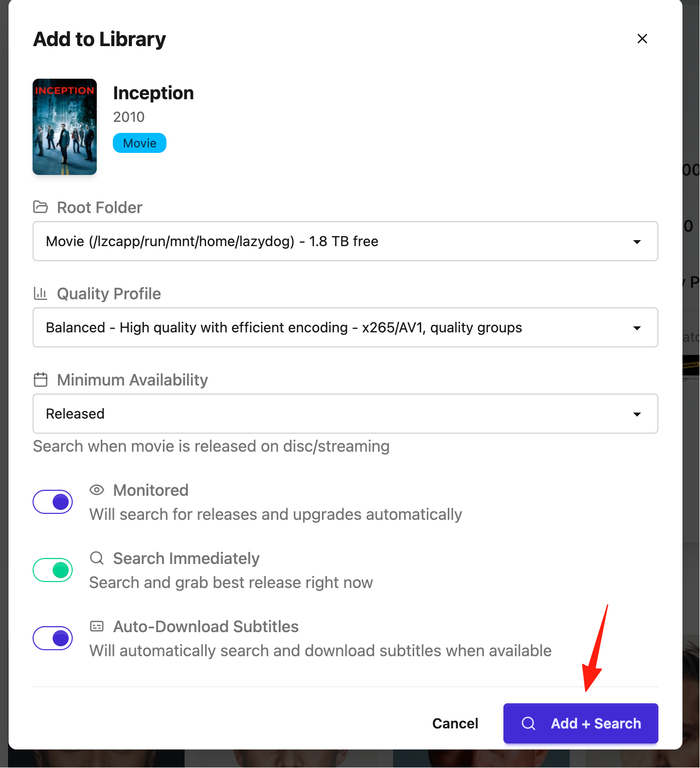The height and width of the screenshot is (768, 700).
Task: Click the subtitles icon beside Auto-Download Subtitles
Action: 97,626
